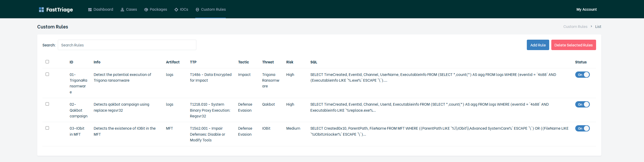
Task: Click the Packages box icon
Action: click(x=146, y=10)
